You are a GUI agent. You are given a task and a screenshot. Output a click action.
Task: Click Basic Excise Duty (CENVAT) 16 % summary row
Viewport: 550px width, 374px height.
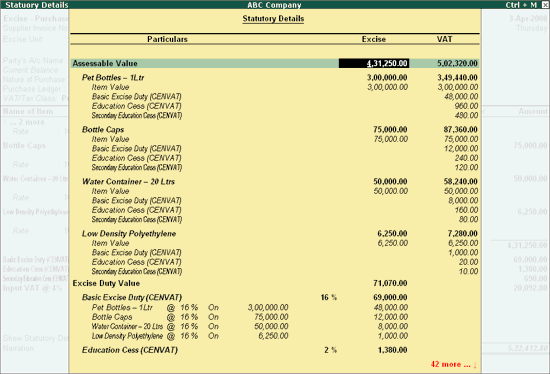[x=244, y=297]
